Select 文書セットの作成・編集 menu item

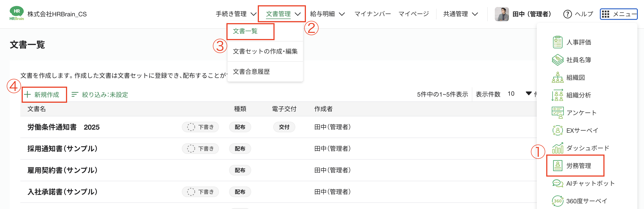click(265, 51)
